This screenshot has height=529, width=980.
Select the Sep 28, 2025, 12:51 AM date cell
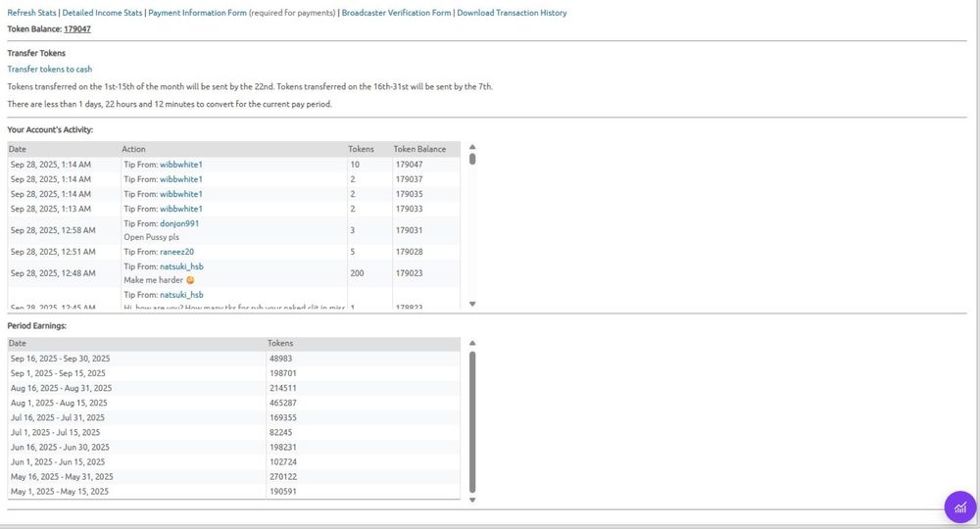53,252
